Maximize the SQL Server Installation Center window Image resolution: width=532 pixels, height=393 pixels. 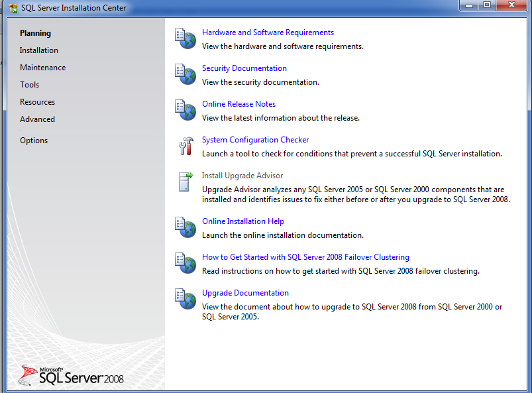point(487,5)
